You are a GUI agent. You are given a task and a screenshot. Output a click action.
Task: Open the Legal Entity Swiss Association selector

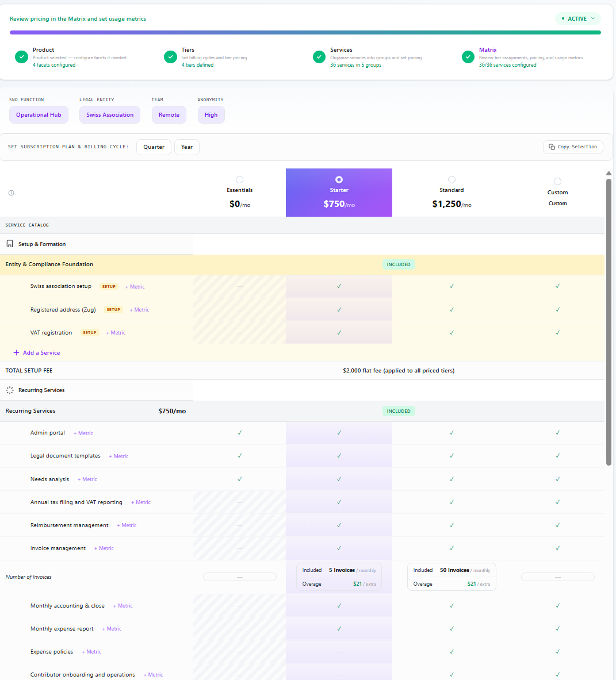(110, 115)
